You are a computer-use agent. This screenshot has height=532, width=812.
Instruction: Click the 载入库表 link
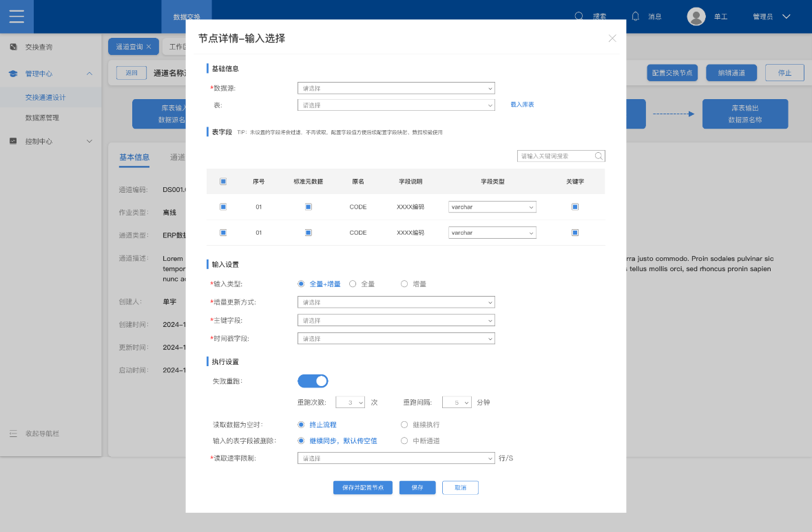(522, 105)
